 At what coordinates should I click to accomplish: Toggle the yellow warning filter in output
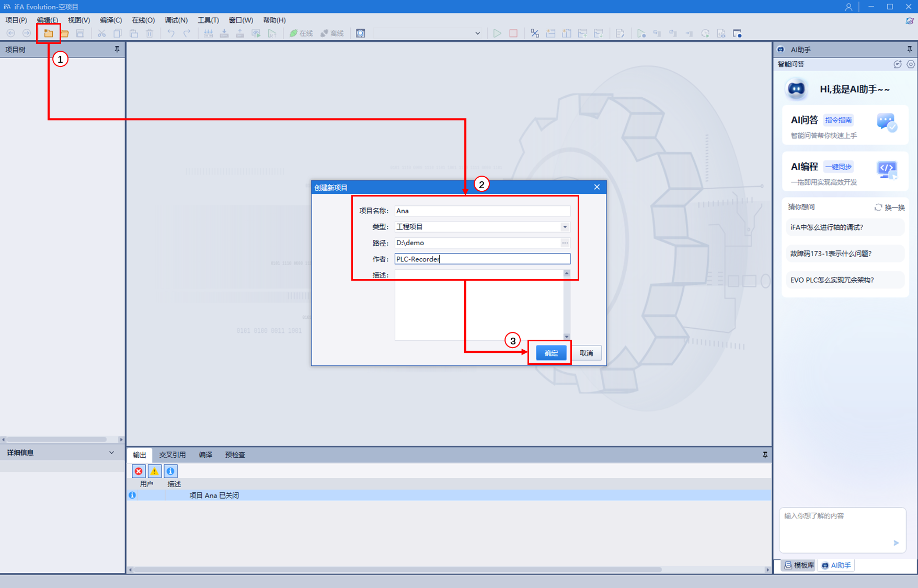pos(155,471)
